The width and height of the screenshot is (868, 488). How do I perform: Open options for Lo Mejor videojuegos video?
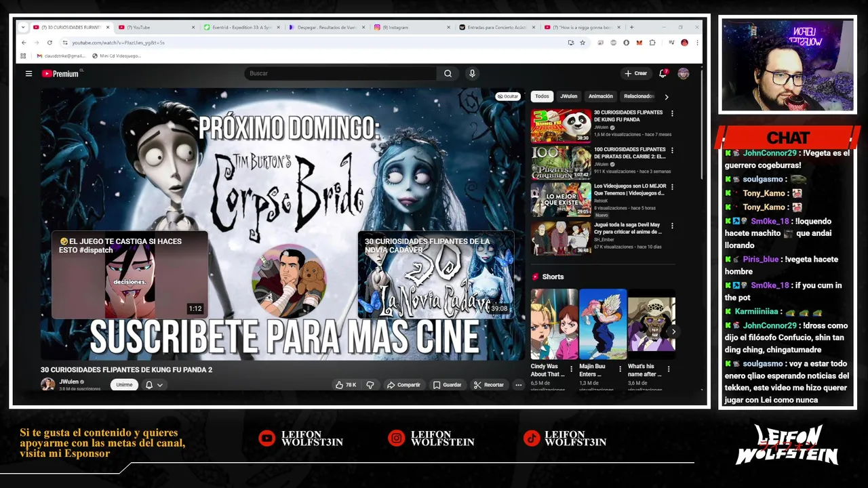[672, 187]
